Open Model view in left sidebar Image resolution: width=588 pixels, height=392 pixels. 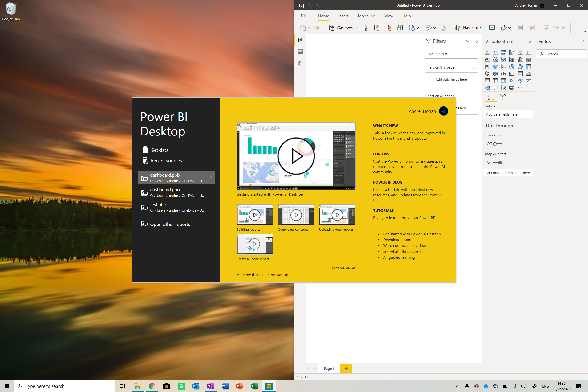(x=301, y=64)
